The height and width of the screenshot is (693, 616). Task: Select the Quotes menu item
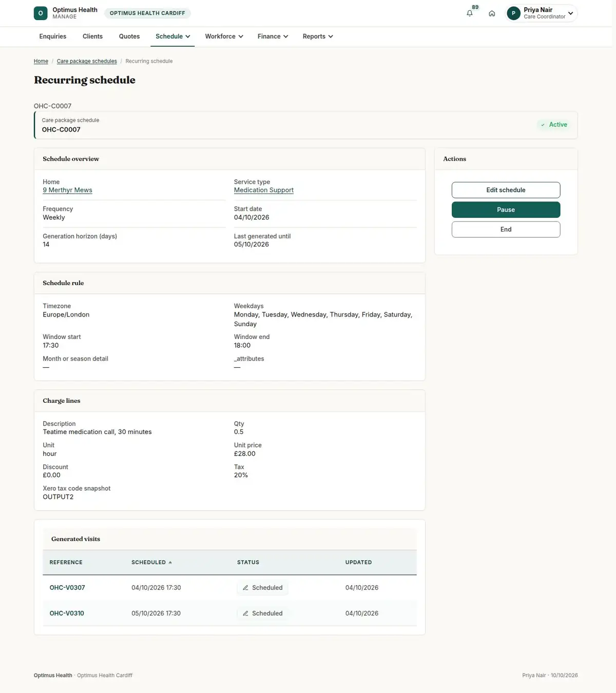[x=129, y=36]
